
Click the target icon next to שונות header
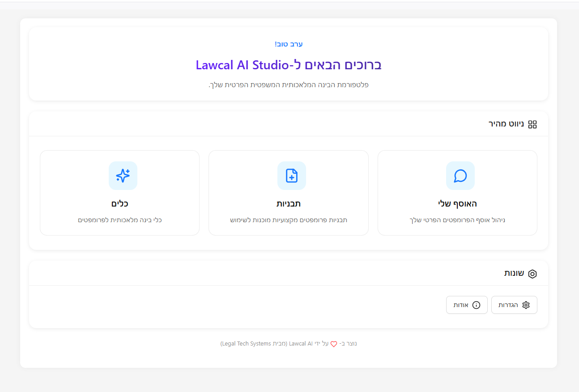[532, 273]
